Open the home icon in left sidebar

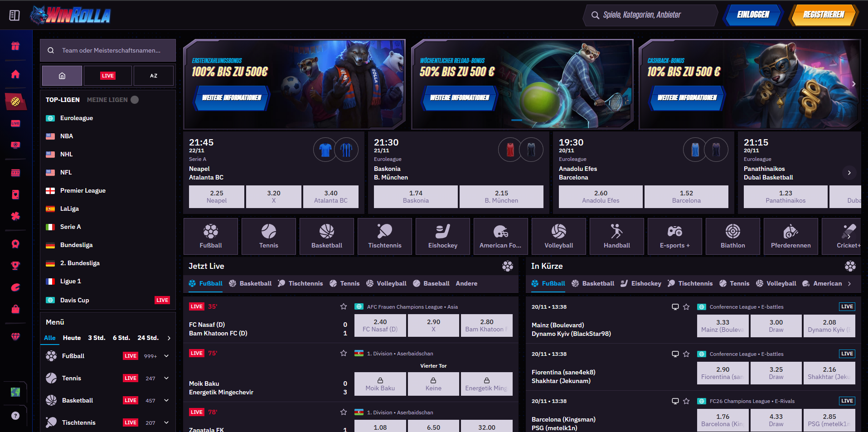[15, 74]
